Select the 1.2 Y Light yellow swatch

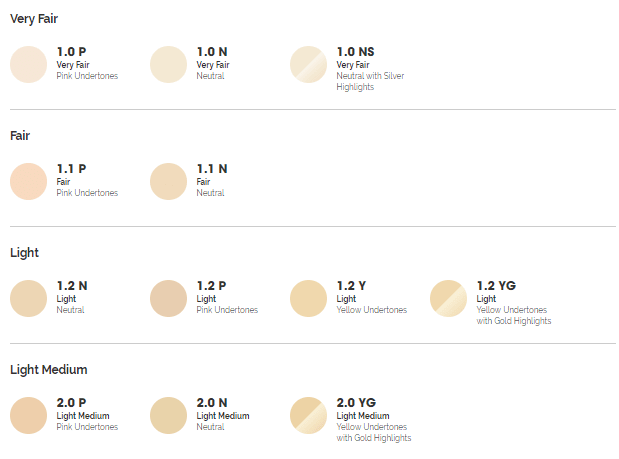(x=308, y=298)
